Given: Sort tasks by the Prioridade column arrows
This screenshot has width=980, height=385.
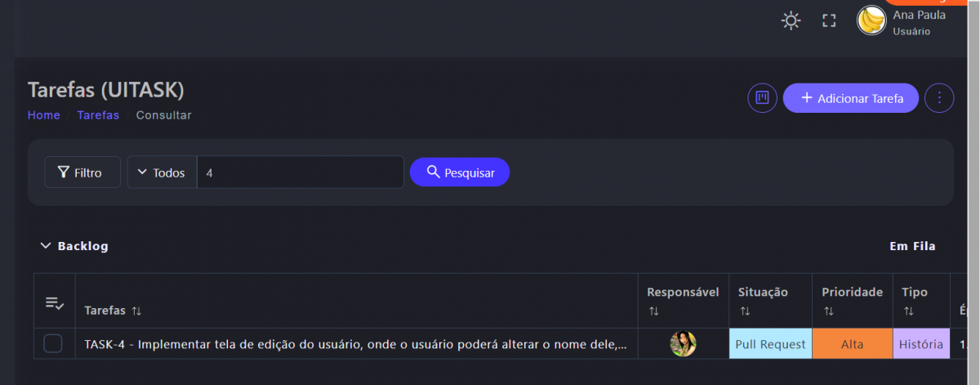Looking at the screenshot, I should 828,311.
